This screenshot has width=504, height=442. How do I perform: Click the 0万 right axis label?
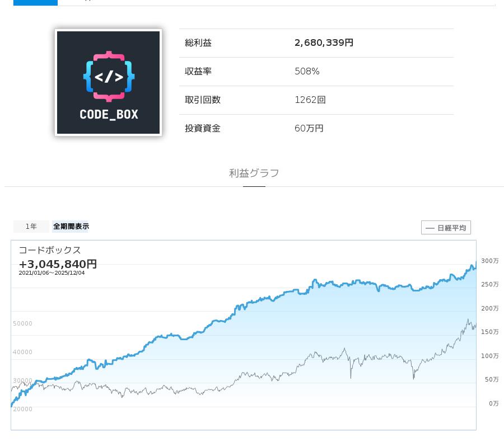(493, 403)
